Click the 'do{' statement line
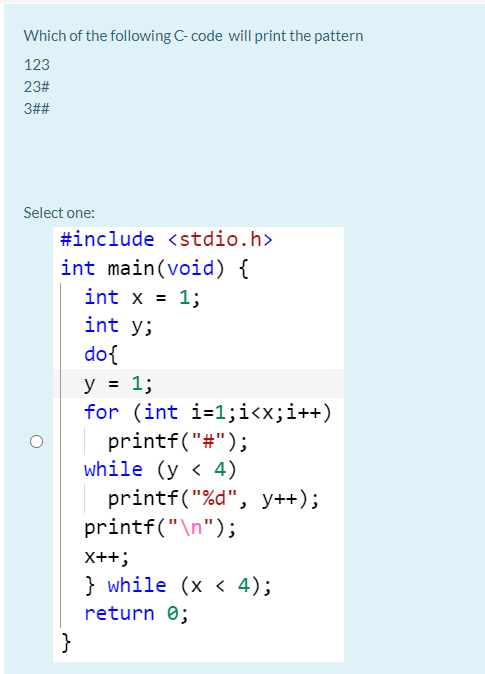The height and width of the screenshot is (674, 485). click(x=101, y=354)
